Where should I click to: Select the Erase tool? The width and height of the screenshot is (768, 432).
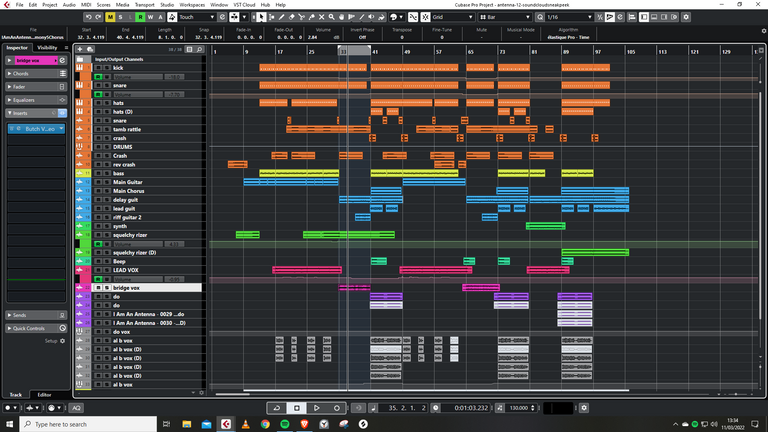[x=291, y=17]
